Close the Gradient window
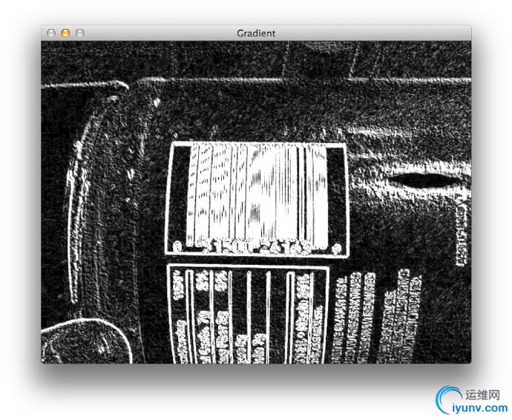The height and width of the screenshot is (420, 512). [x=51, y=33]
